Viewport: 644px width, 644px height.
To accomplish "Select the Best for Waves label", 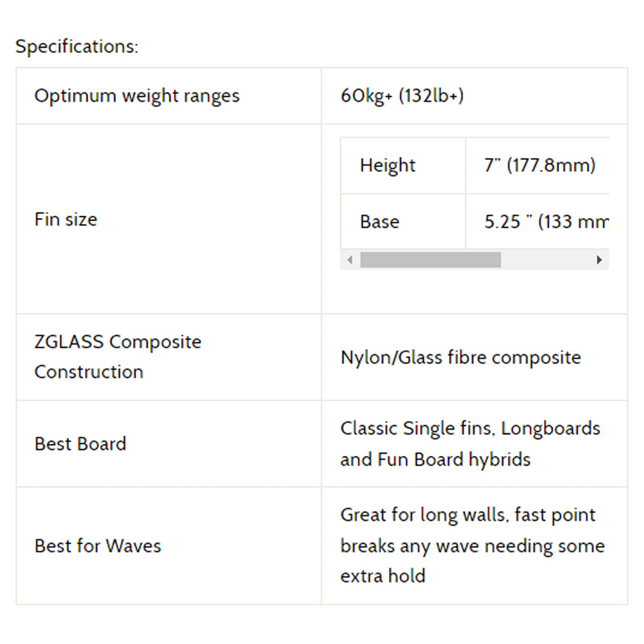I will click(x=98, y=546).
